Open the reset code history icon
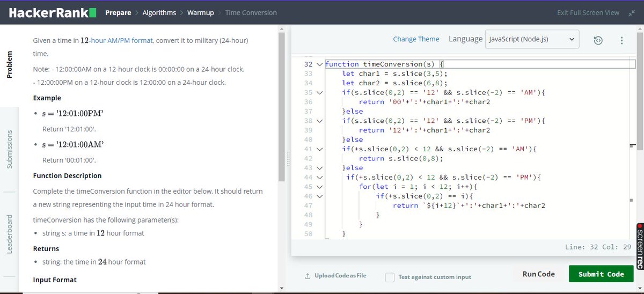Viewport: 644px width, 294px height. (598, 40)
